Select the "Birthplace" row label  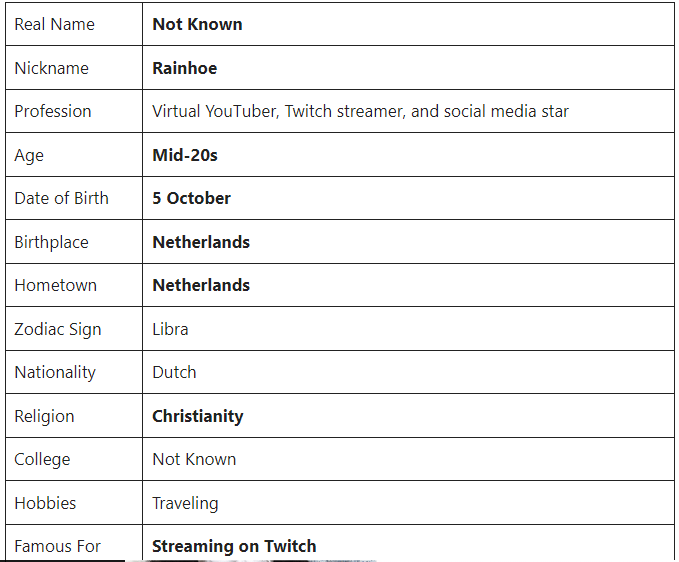pos(51,242)
